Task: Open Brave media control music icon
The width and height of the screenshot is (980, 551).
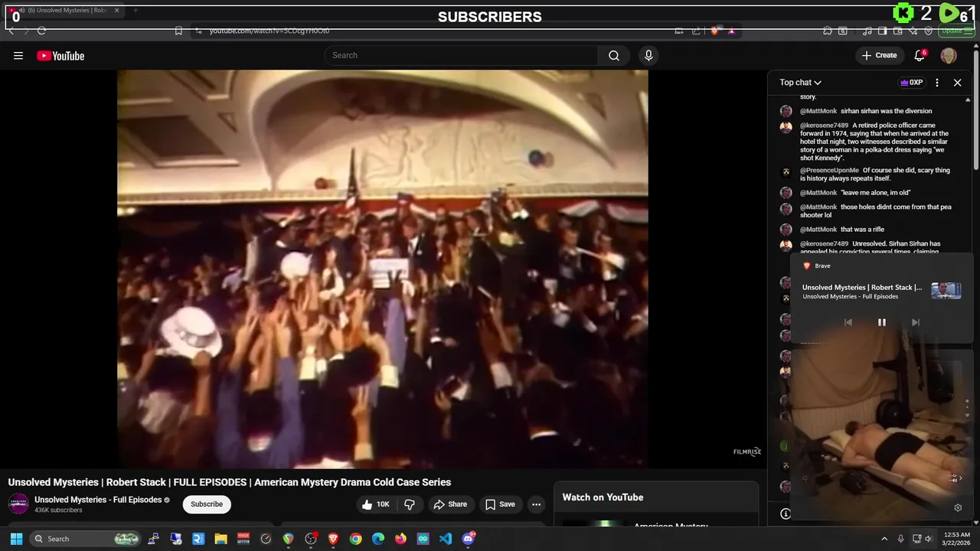Action: pos(867,31)
